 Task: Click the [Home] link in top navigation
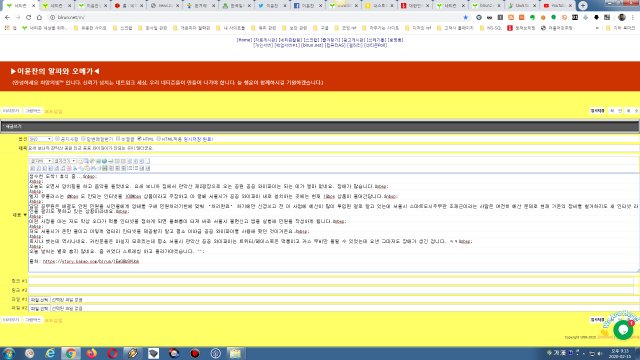coord(244,40)
